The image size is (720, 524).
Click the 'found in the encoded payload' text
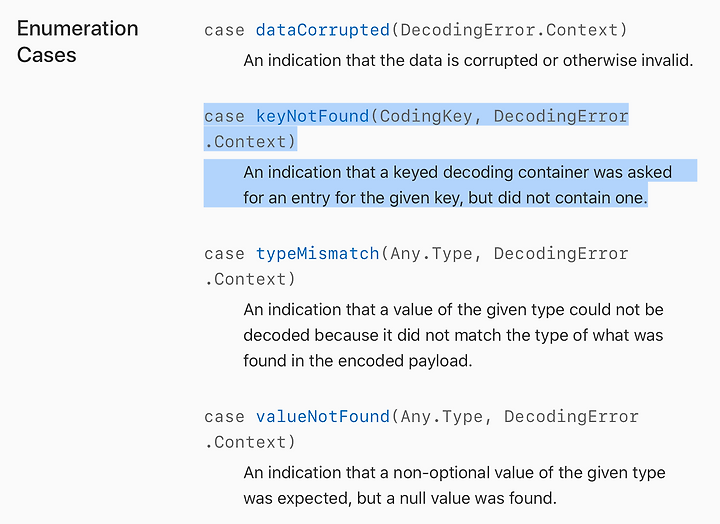pyautogui.click(x=358, y=361)
